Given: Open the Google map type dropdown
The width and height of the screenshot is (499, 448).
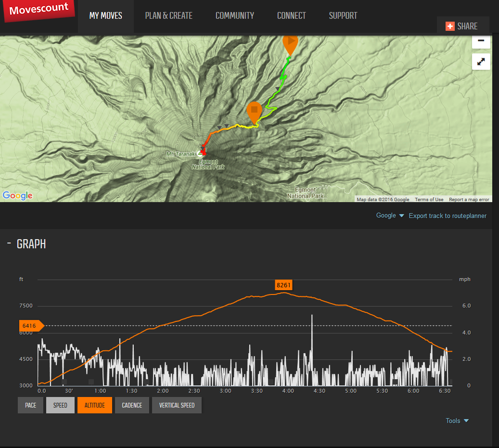Looking at the screenshot, I should 390,216.
